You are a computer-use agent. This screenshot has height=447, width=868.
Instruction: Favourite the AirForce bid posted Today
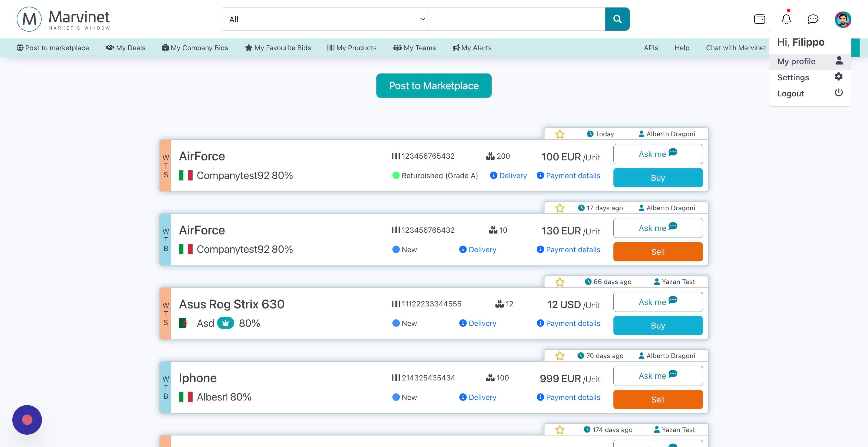tap(560, 134)
